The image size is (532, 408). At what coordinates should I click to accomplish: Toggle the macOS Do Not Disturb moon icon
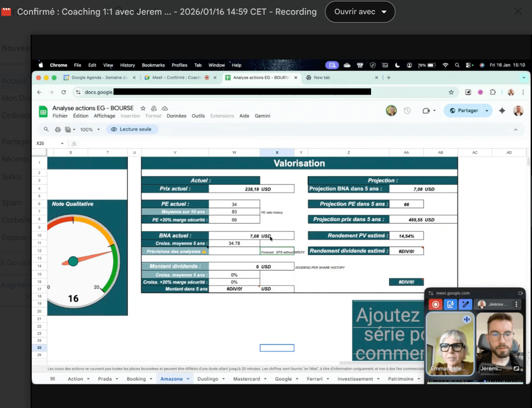[397, 65]
